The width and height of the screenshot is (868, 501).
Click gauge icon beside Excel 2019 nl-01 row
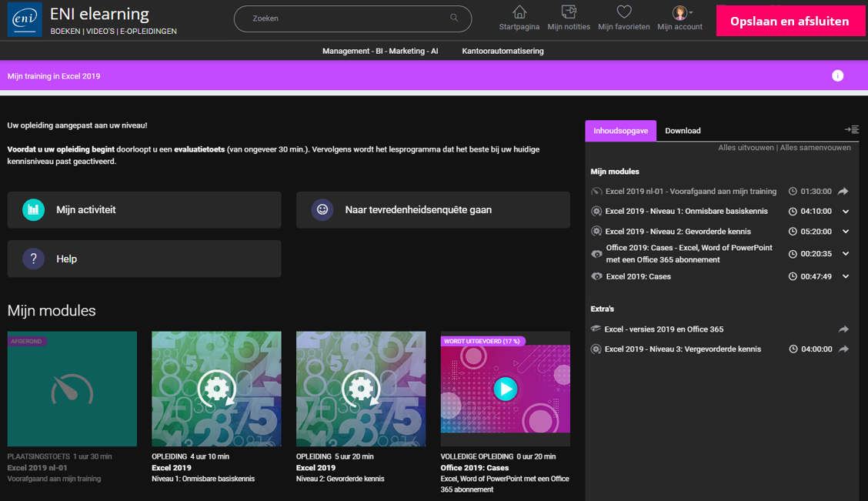tap(596, 192)
